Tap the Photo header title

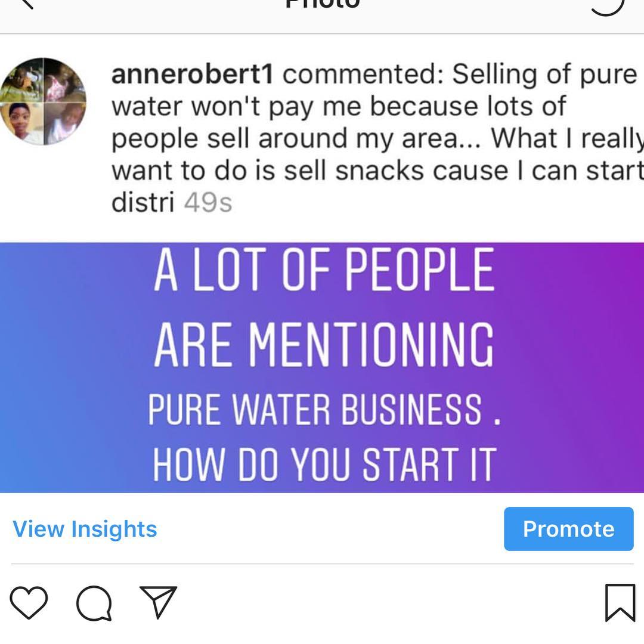322,4
